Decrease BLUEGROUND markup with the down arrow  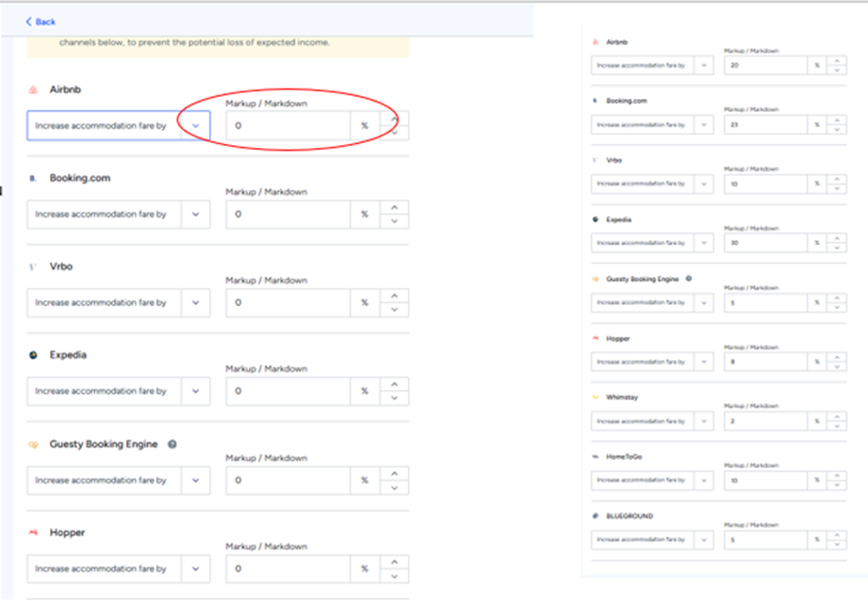(x=837, y=544)
